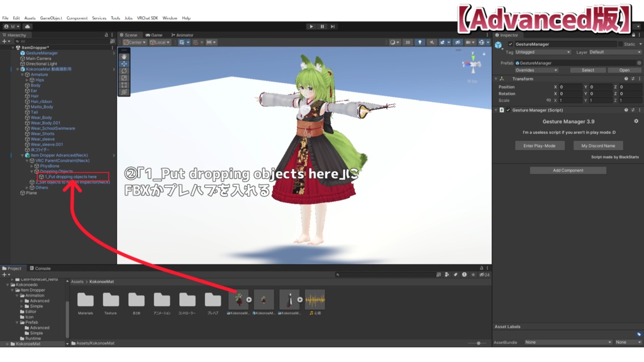644x362 pixels.
Task: Click the prefab Select button
Action: pos(588,70)
